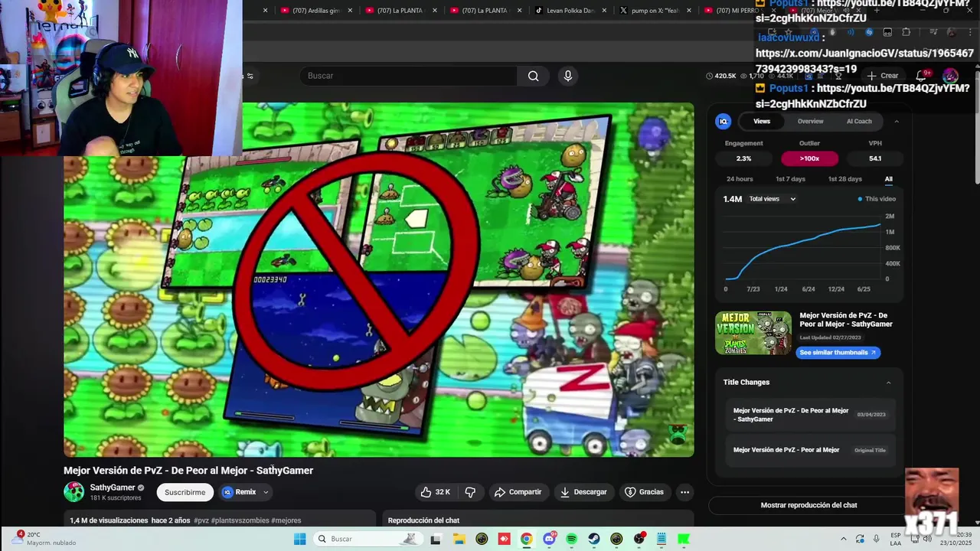Switch to the AI Coach tab

[859, 121]
